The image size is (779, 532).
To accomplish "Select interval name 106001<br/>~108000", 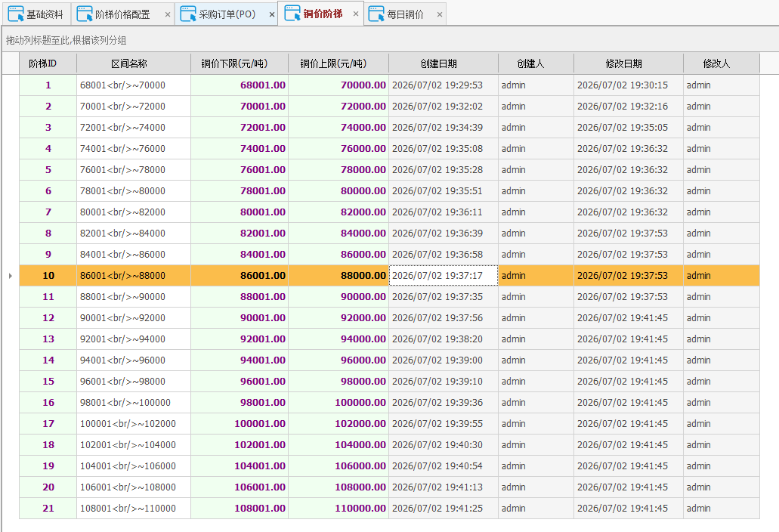I will click(134, 487).
